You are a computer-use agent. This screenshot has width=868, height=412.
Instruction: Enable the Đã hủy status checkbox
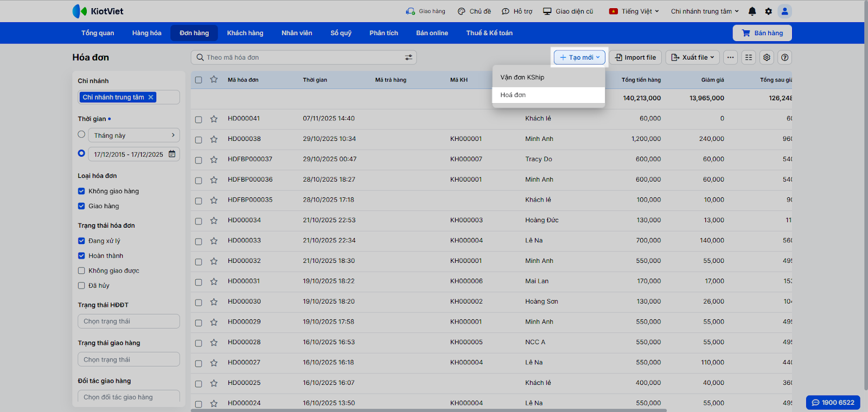coord(81,286)
